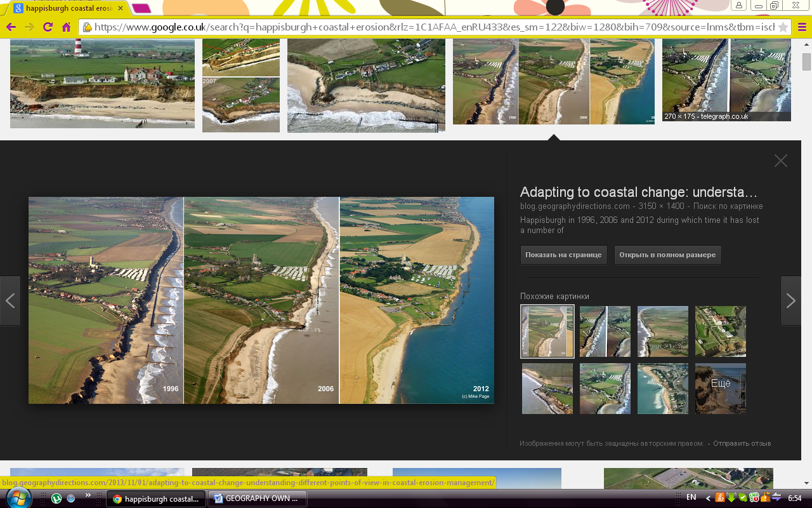
Task: Launch uTorrent from the quick launch bar
Action: (x=56, y=498)
